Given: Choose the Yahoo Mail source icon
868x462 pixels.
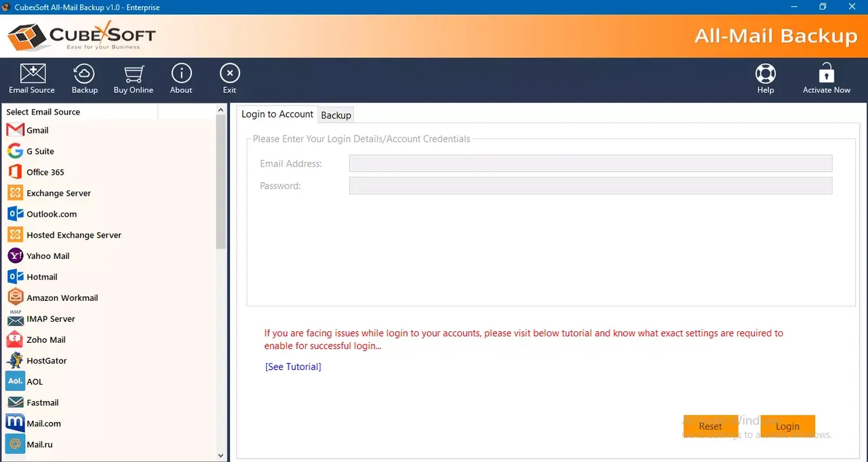Looking at the screenshot, I should pyautogui.click(x=47, y=256).
